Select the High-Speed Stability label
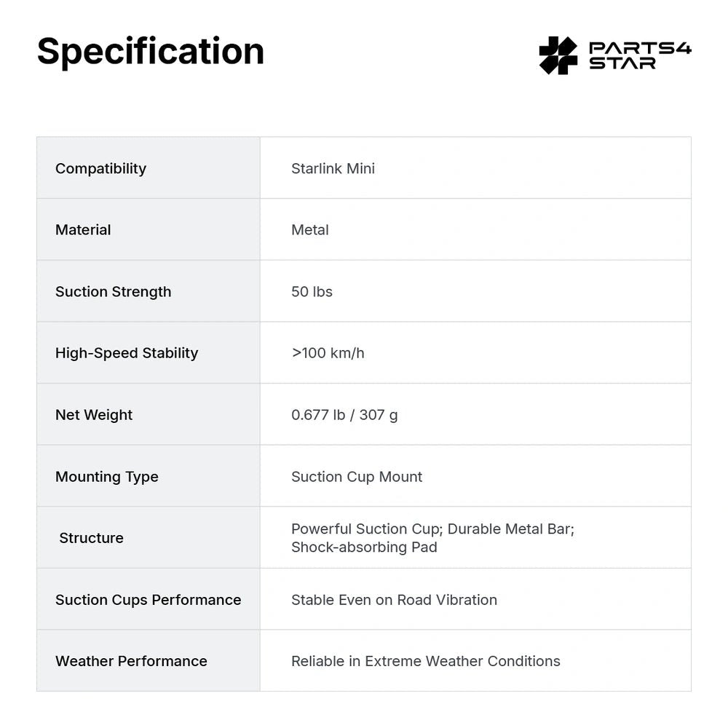Image resolution: width=728 pixels, height=728 pixels. 127,353
